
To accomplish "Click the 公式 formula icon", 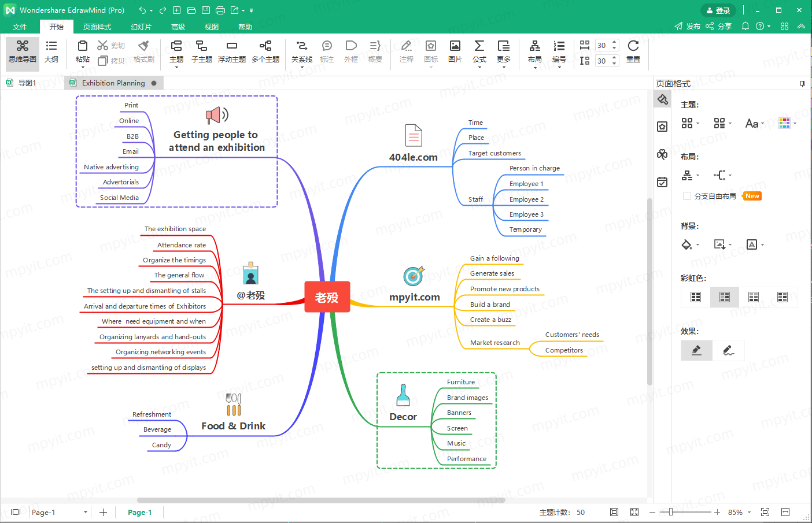I will [x=479, y=52].
